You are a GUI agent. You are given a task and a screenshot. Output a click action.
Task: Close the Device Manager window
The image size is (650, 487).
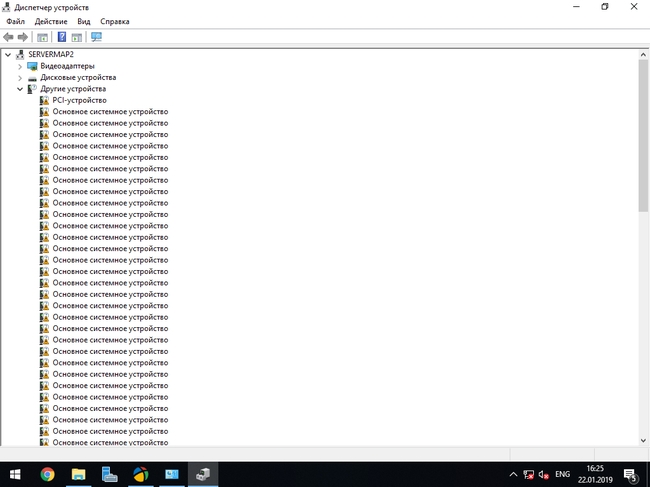634,7
